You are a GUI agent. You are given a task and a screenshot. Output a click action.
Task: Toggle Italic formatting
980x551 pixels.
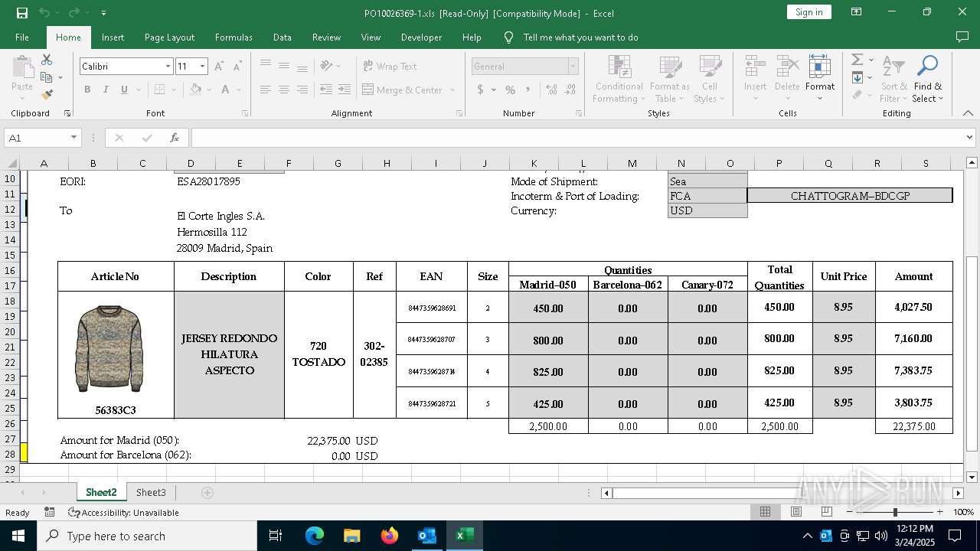106,90
